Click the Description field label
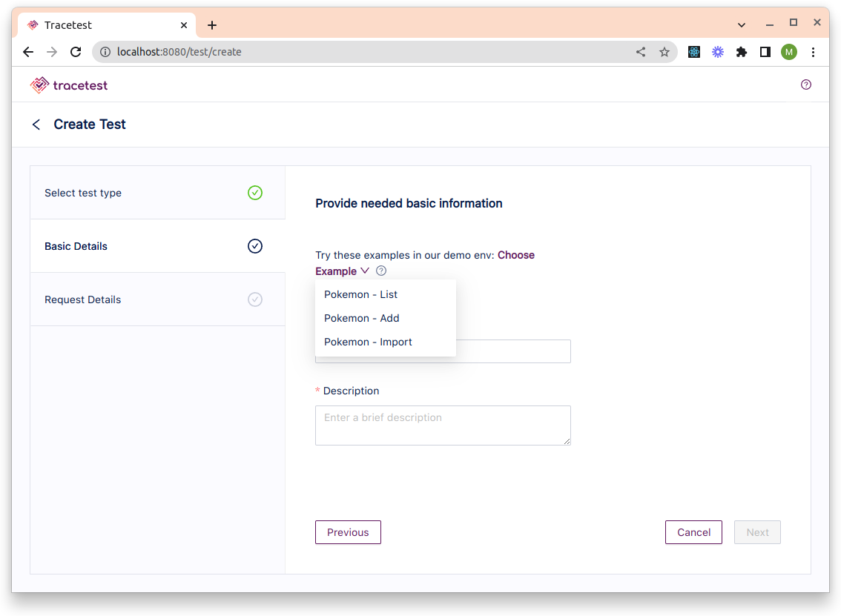Image resolution: width=841 pixels, height=616 pixels. click(x=351, y=391)
